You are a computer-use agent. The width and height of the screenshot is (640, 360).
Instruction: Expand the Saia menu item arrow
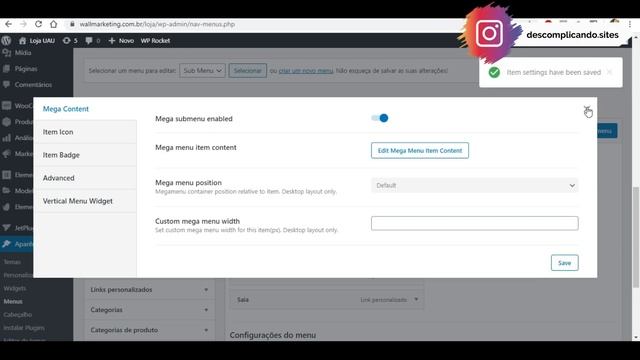point(416,300)
